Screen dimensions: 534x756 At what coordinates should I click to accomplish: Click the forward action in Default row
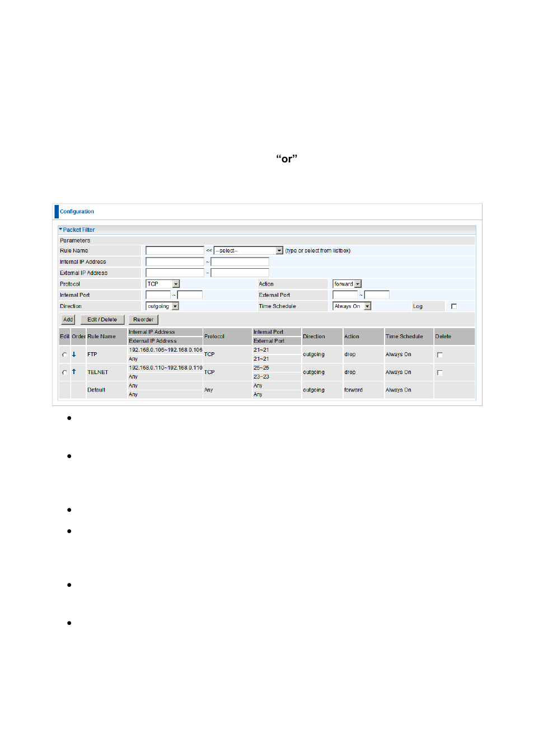(x=353, y=390)
